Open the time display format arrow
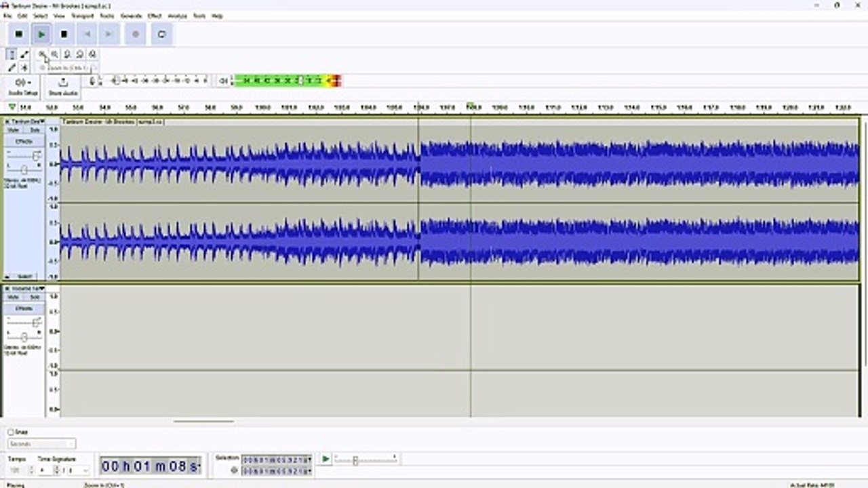Viewport: 868px width, 488px height. tap(199, 467)
